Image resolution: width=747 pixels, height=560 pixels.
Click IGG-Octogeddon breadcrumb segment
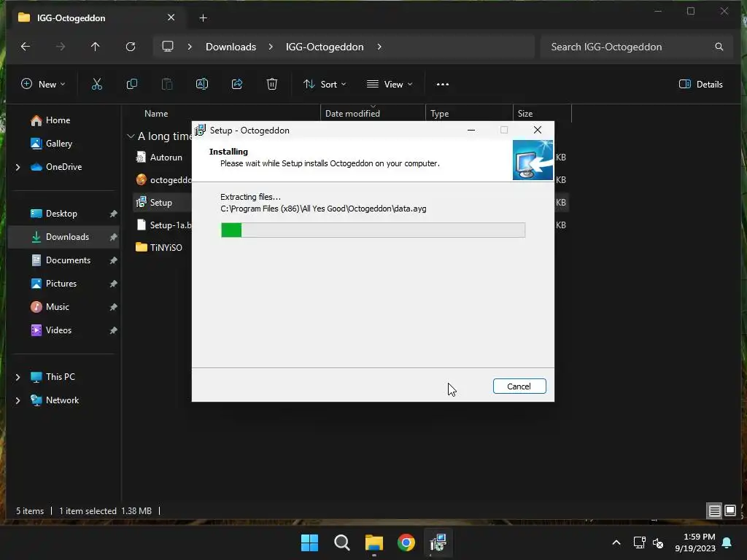coord(325,47)
